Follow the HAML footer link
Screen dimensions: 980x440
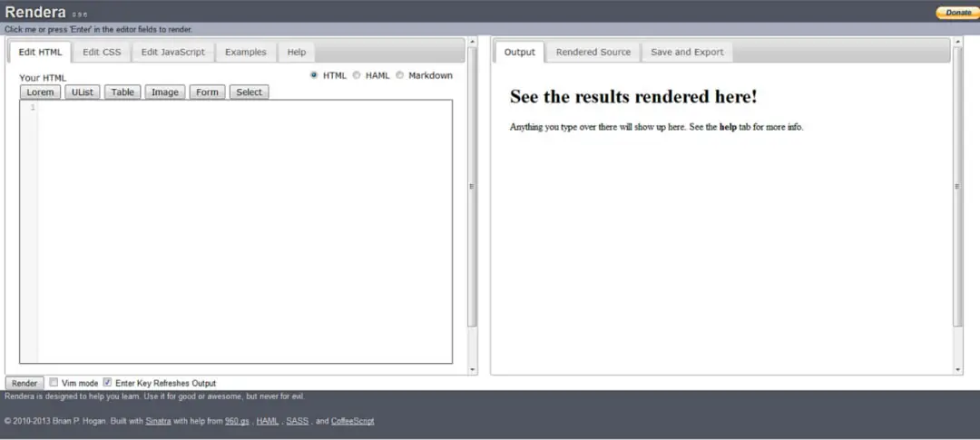[x=268, y=421]
